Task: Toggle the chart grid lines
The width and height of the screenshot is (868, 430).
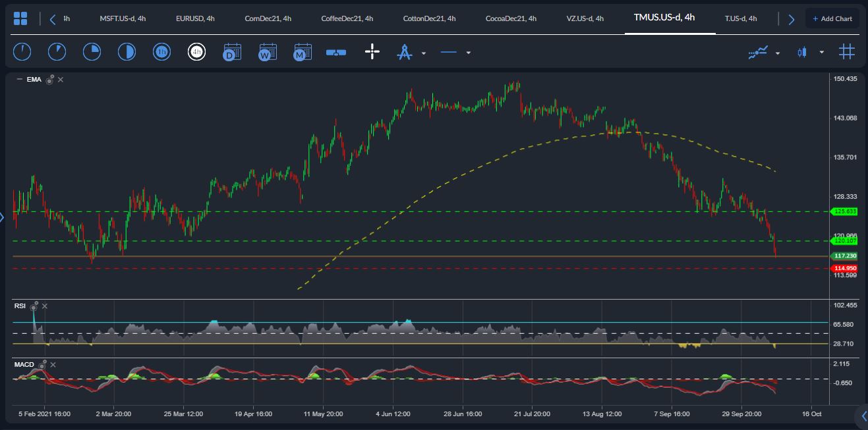Action: coord(847,51)
